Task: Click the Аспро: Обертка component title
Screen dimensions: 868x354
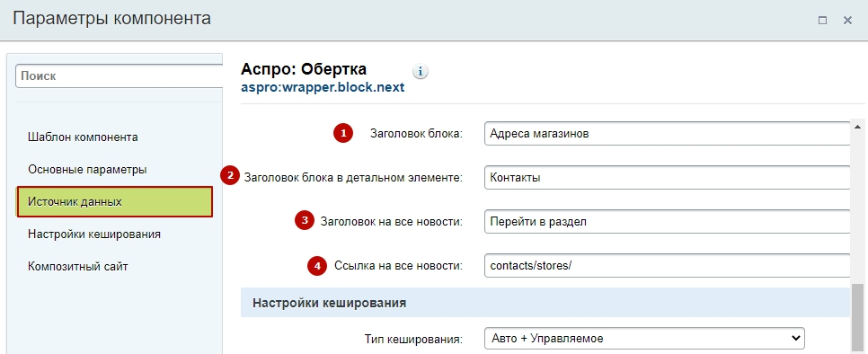Action: click(304, 69)
